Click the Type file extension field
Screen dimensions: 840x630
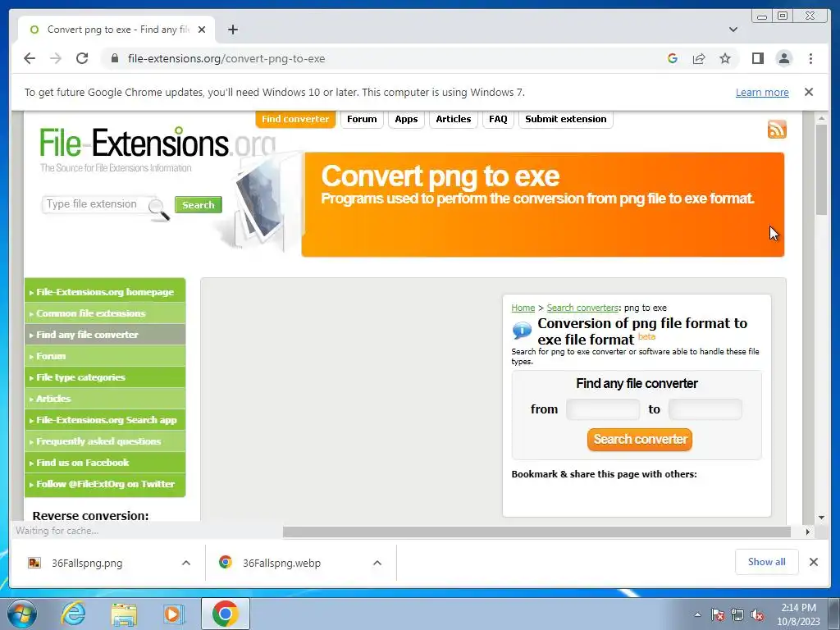click(x=97, y=204)
